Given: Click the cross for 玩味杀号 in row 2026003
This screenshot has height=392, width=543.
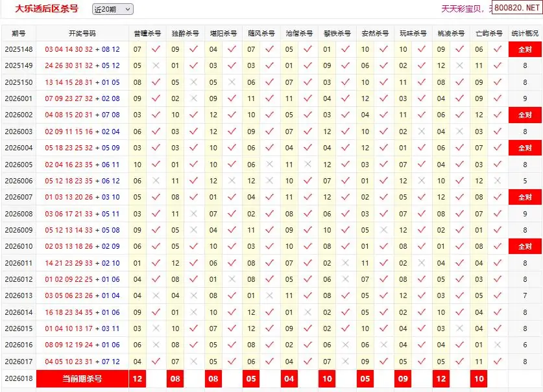Looking at the screenshot, I should point(422,132).
